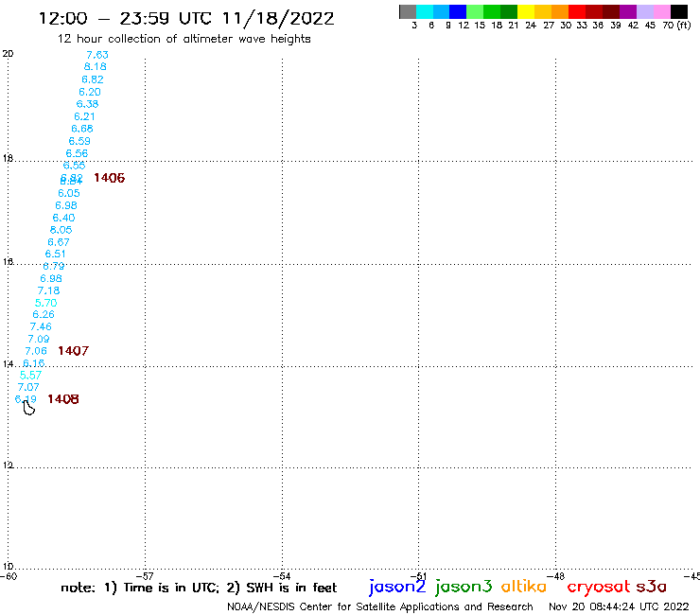700x615 pixels.
Task: Click the 6.67 wave height value
Action: pyautogui.click(x=59, y=242)
